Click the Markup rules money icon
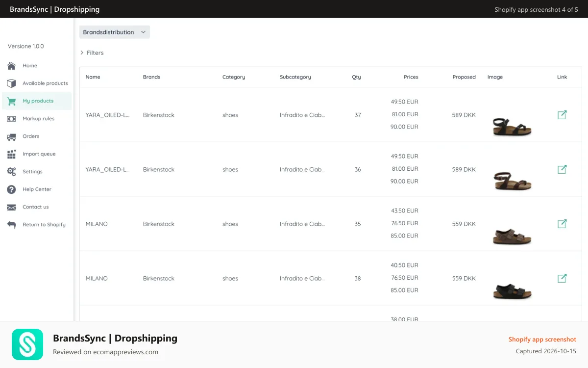The height and width of the screenshot is (368, 588). (11, 119)
